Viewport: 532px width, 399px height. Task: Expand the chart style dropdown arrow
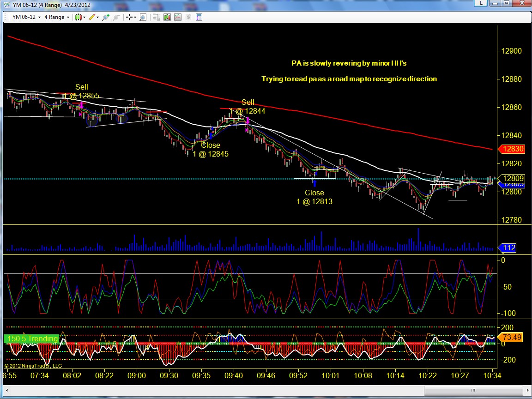pyautogui.click(x=85, y=17)
